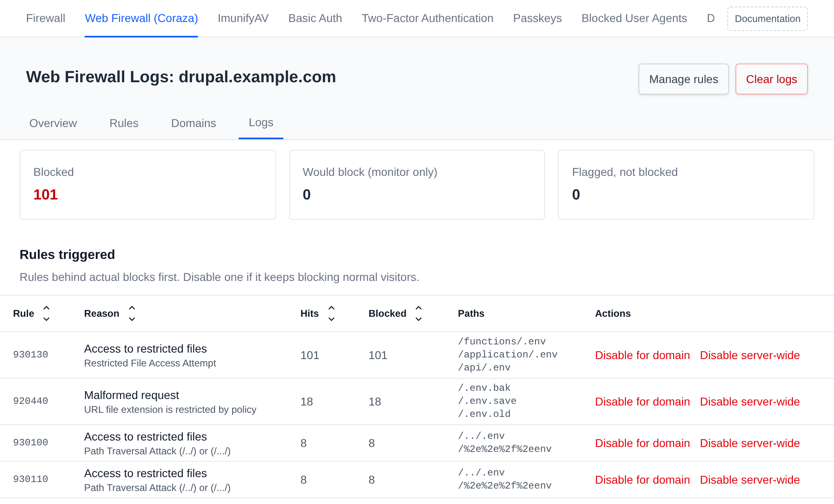Screen dimensions: 834x504
Task: Click rule ID 930110
Action: (x=31, y=479)
